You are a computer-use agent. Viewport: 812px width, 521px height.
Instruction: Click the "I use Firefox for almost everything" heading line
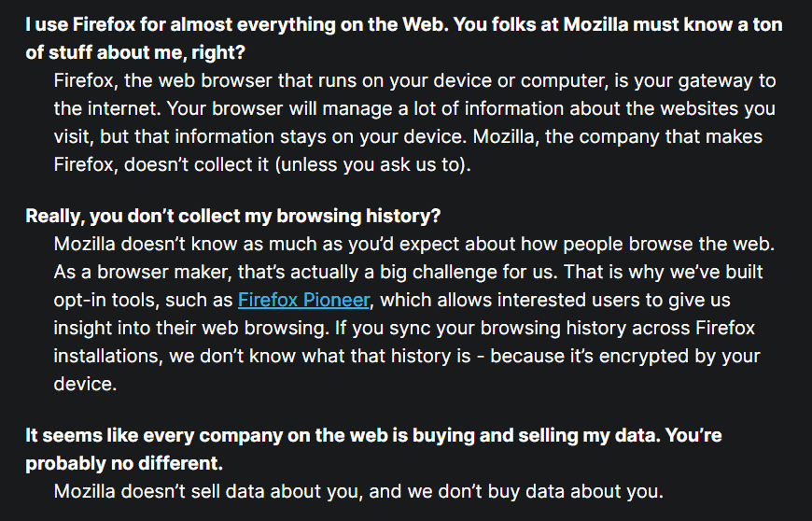coord(403,25)
